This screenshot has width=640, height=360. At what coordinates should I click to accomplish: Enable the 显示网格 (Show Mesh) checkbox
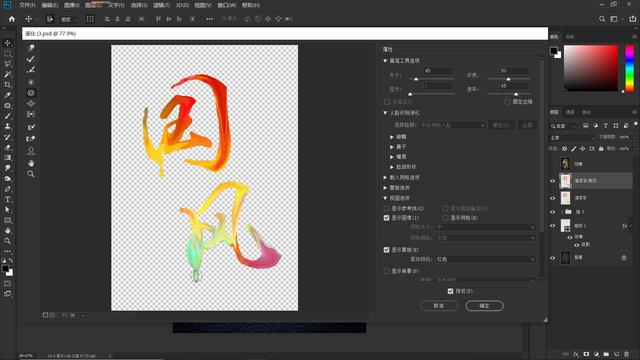(x=445, y=218)
